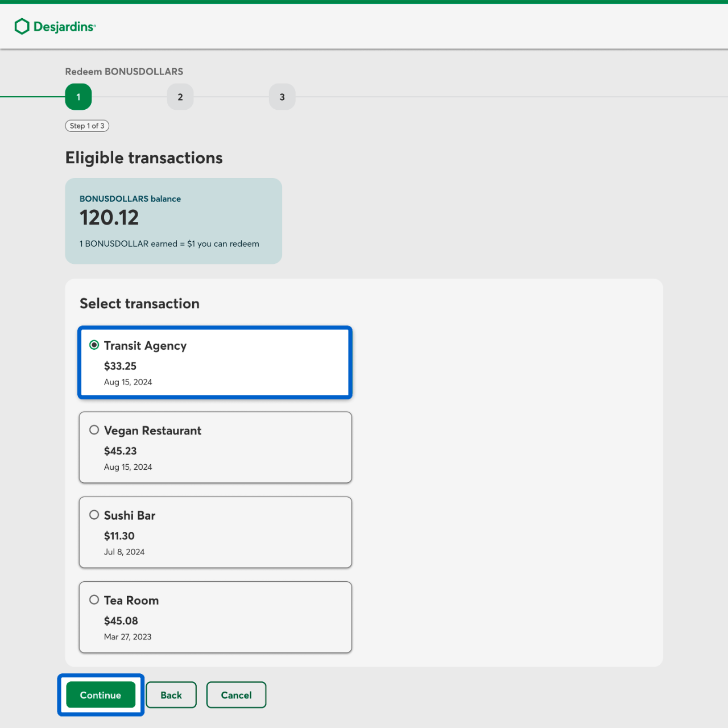Jump to step 1 indicator
728x728 pixels.
click(78, 97)
